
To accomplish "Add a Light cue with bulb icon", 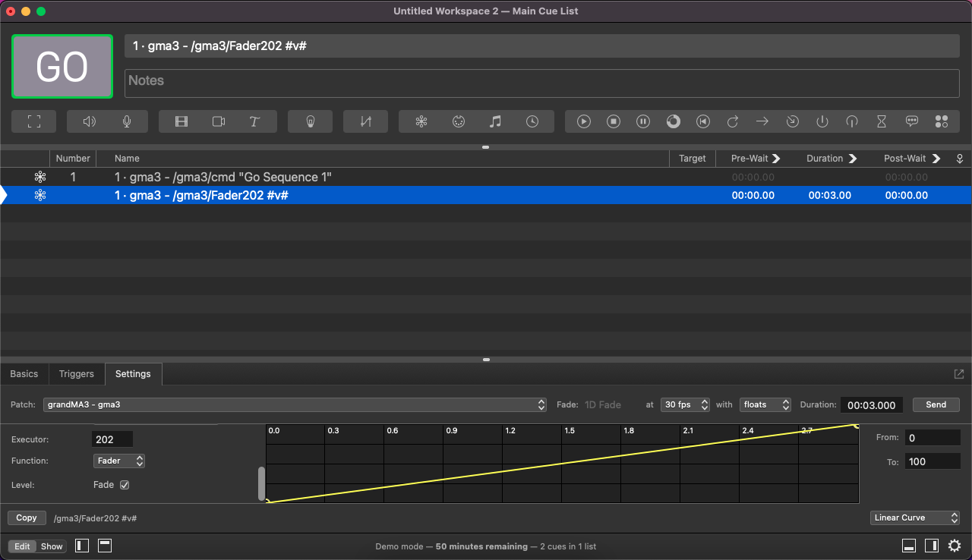I will [310, 121].
